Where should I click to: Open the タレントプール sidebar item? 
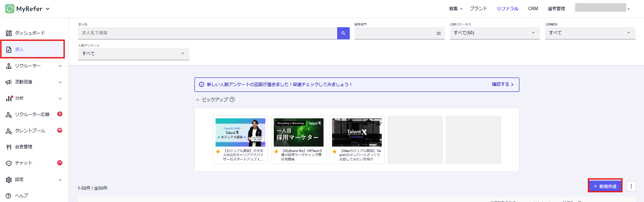click(x=30, y=131)
